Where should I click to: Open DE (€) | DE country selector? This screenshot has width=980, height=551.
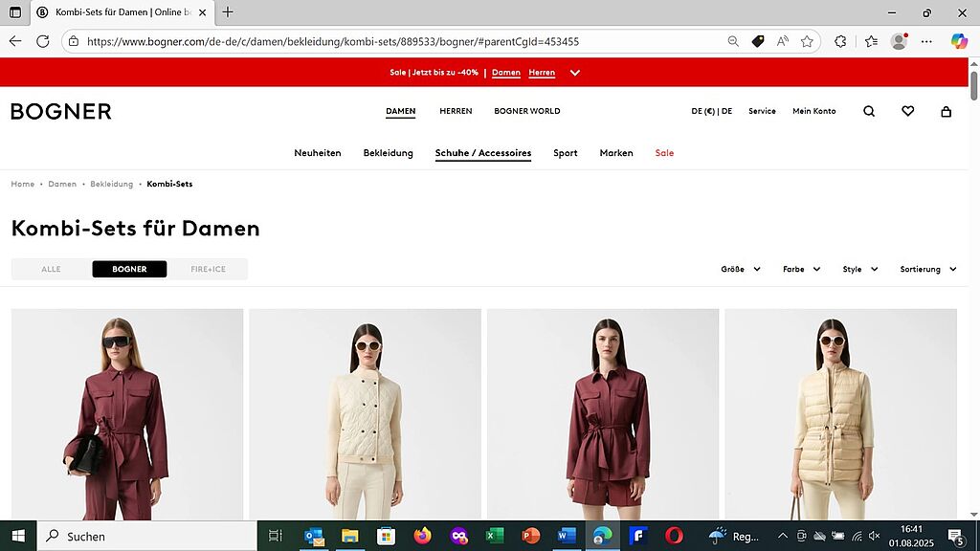click(x=711, y=111)
